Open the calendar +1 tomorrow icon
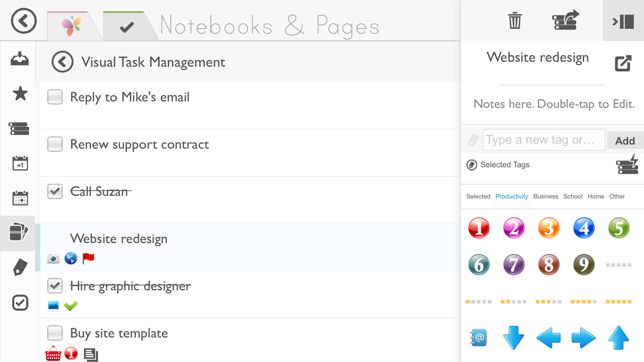 20,163
